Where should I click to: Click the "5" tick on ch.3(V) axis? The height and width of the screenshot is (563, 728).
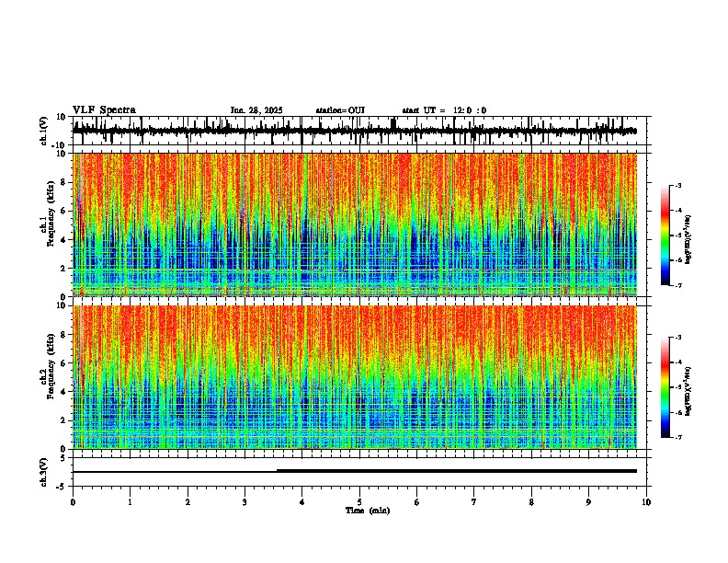(63, 458)
